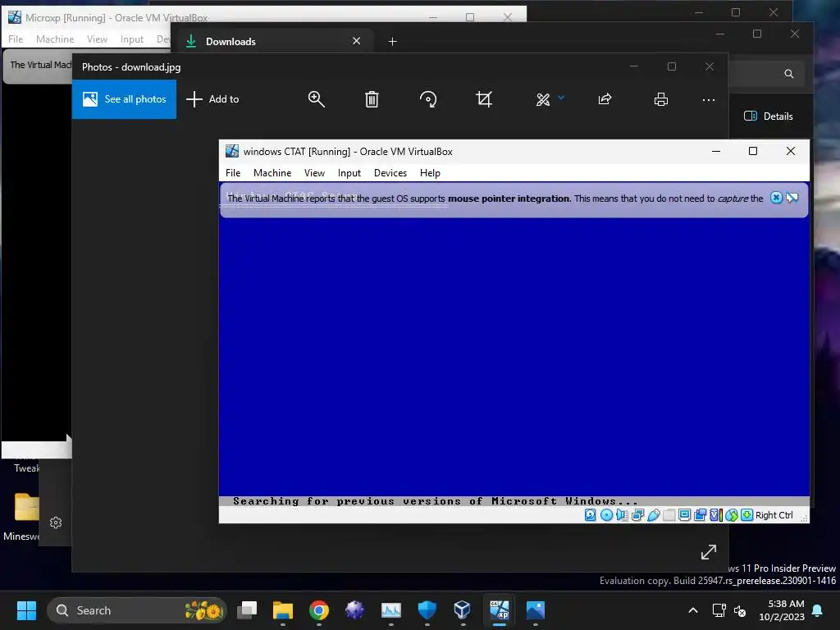Switch to the running XP VM taskbar icon

coord(500,610)
